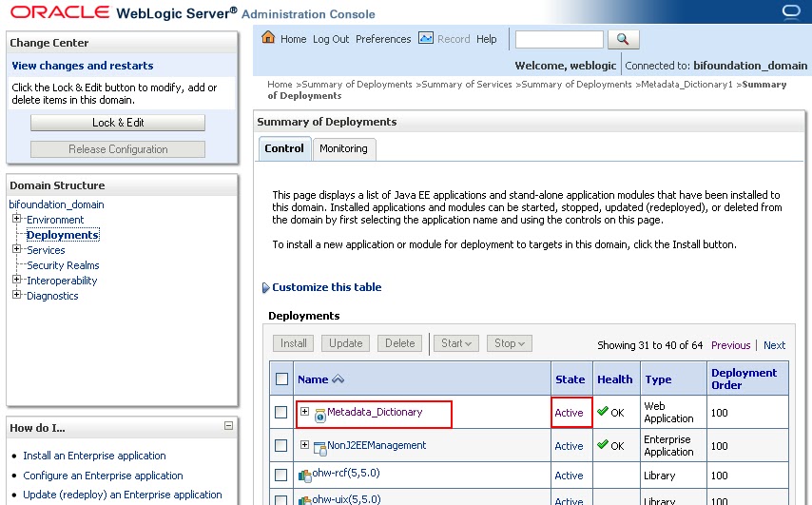Image resolution: width=812 pixels, height=505 pixels.
Task: Click Summary of Services breadcrumb link
Action: (467, 85)
